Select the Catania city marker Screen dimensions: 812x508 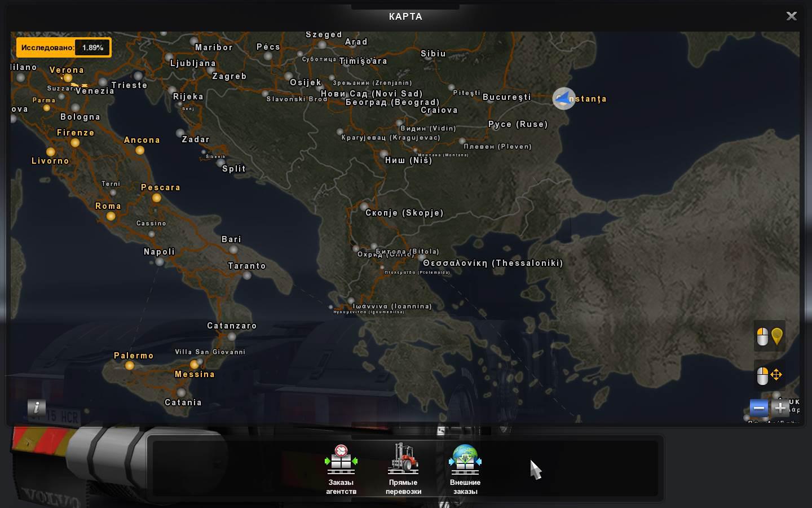point(182,392)
